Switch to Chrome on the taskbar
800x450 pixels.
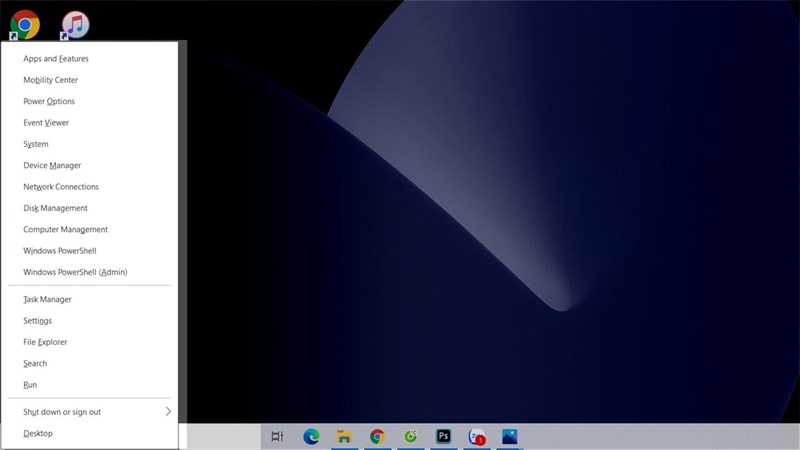pos(377,437)
